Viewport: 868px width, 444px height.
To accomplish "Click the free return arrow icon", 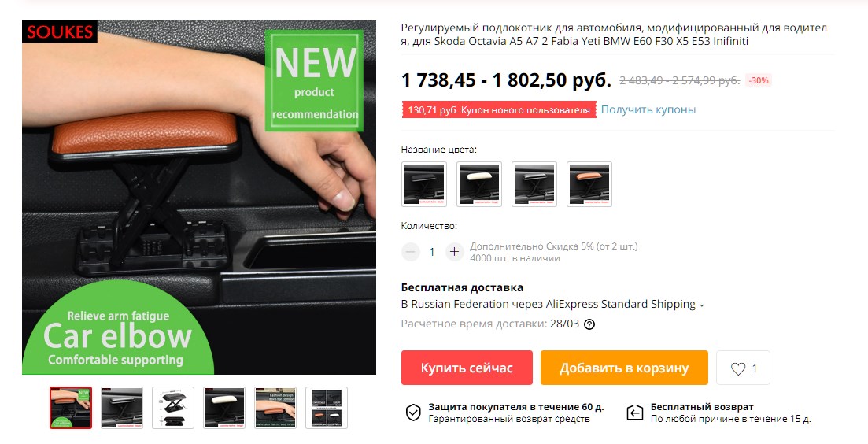I will tap(634, 413).
